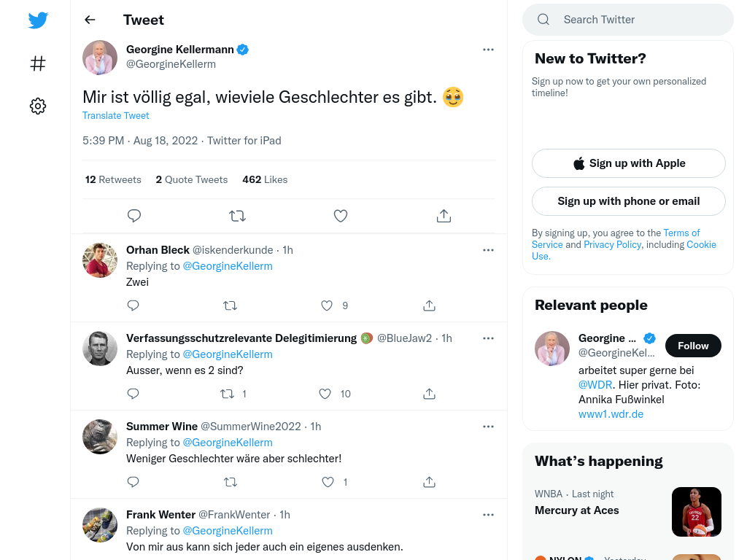Click Sign up with Apple button
Image resolution: width=747 pixels, height=560 pixels.
pyautogui.click(x=628, y=163)
